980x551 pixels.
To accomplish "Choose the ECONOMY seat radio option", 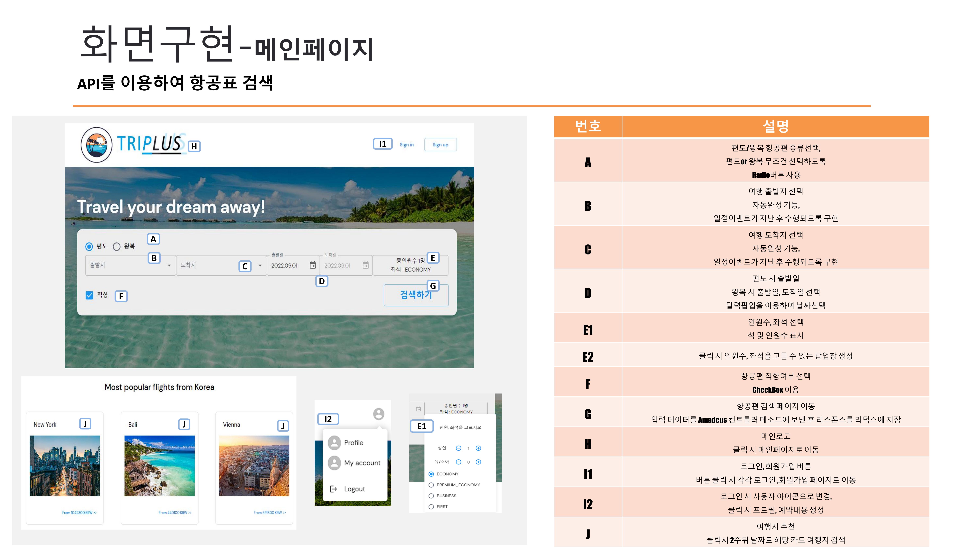I will point(431,474).
